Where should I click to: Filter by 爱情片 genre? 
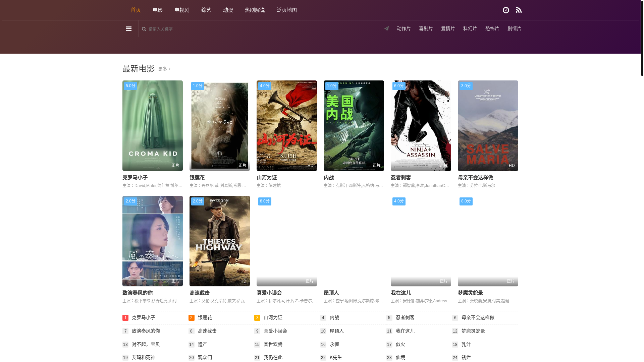pos(448,29)
